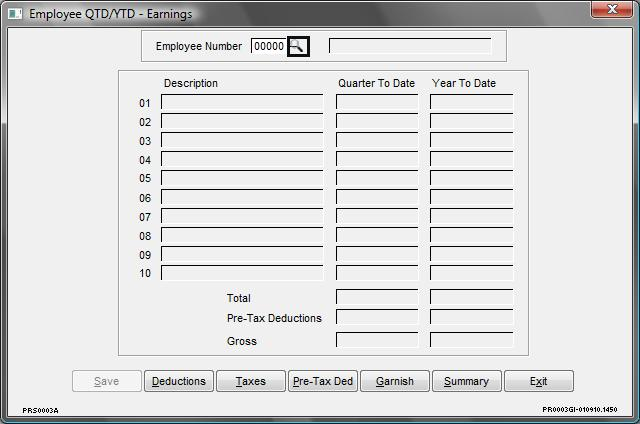Click the Employee Number field
Viewport: 640px width, 424px height.
click(269, 46)
